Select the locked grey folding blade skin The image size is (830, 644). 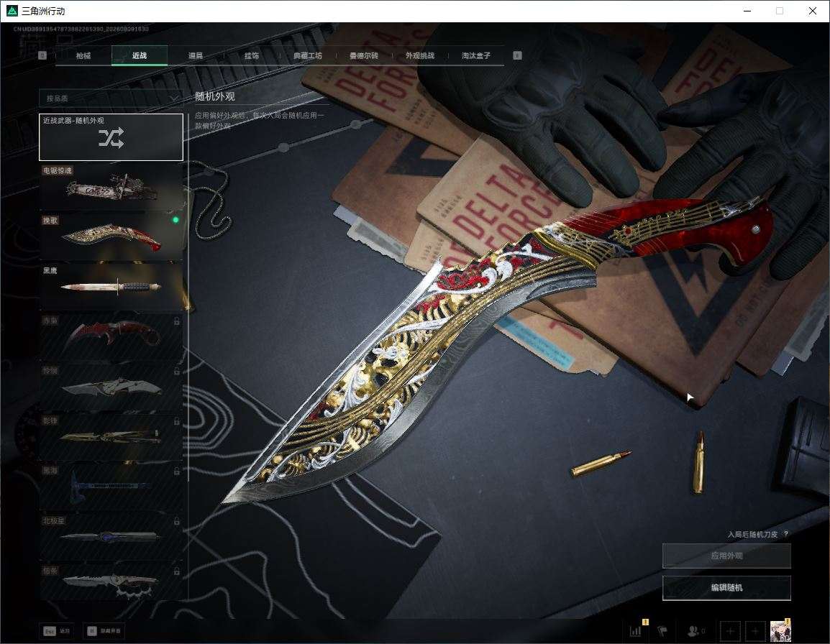(111, 387)
